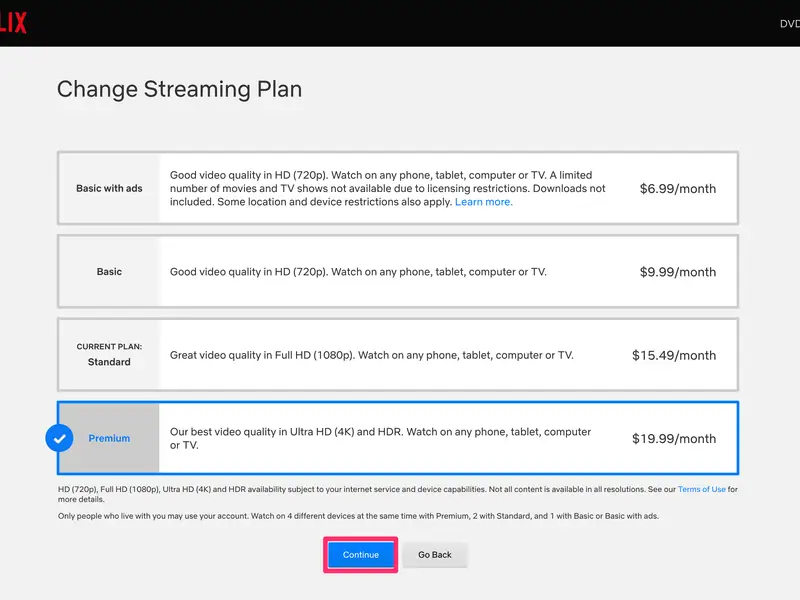Choose the Premium plan label
The height and width of the screenshot is (600, 800).
tap(109, 438)
